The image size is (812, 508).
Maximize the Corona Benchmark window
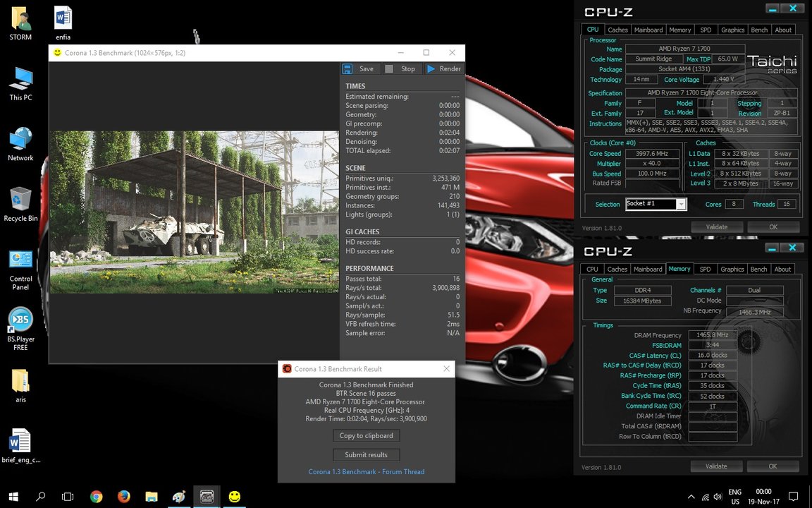[426, 52]
